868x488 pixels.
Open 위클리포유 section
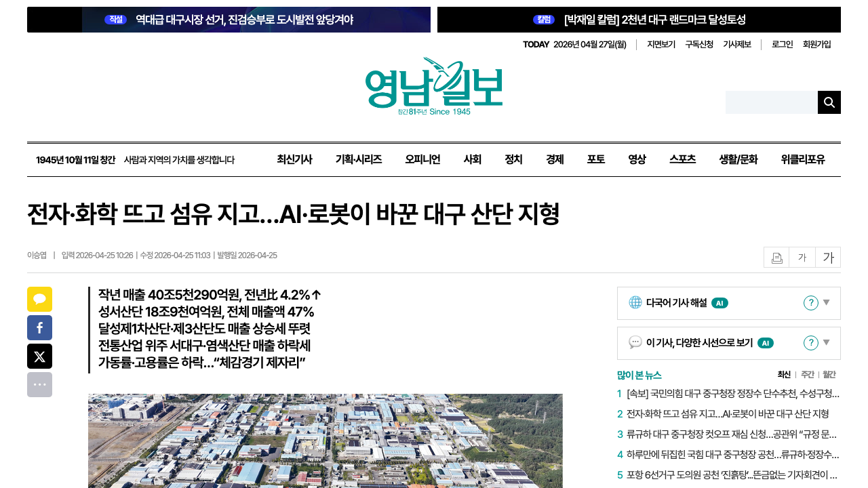pyautogui.click(x=803, y=160)
